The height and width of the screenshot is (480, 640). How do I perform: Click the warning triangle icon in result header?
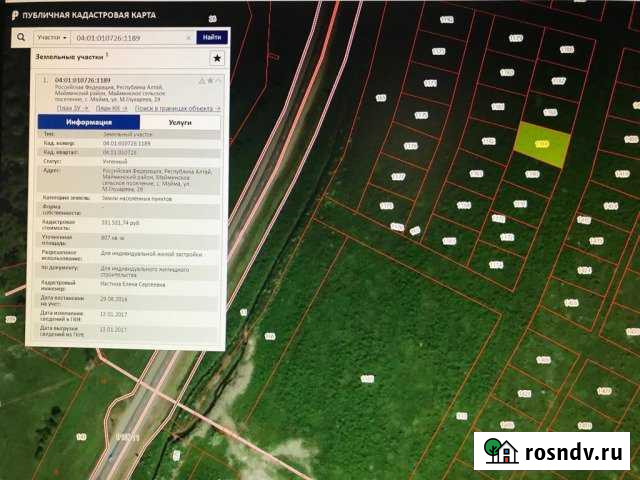click(x=201, y=80)
